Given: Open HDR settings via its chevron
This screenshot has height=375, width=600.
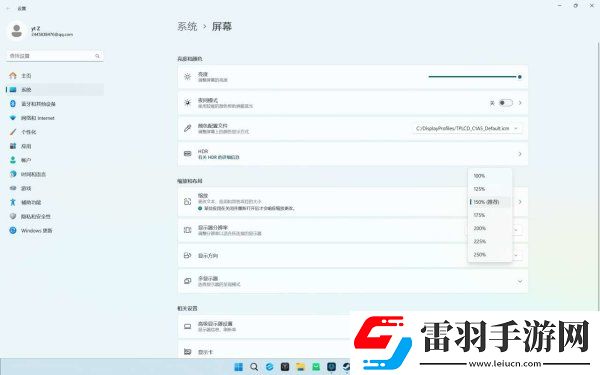Looking at the screenshot, I should click(520, 154).
